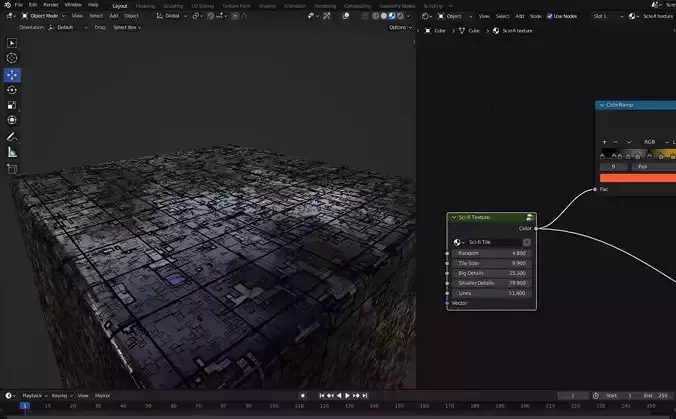
Task: Switch to wireframe viewport shading
Action: click(376, 16)
